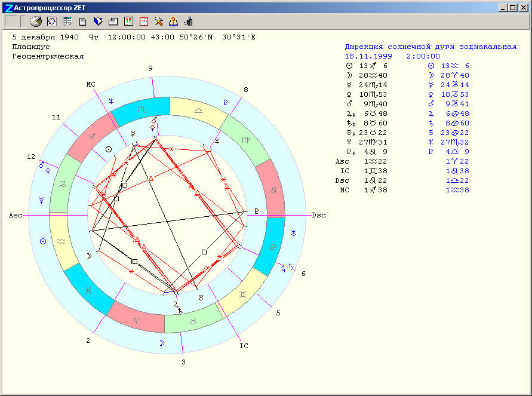Click the 'Геоцентрическая' label

tap(48, 56)
